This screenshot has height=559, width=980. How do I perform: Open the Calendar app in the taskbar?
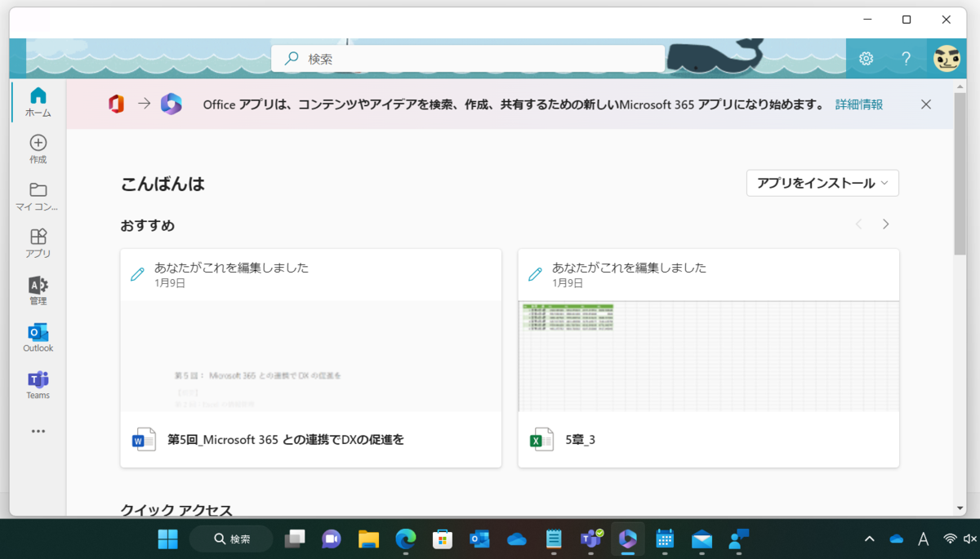click(665, 539)
